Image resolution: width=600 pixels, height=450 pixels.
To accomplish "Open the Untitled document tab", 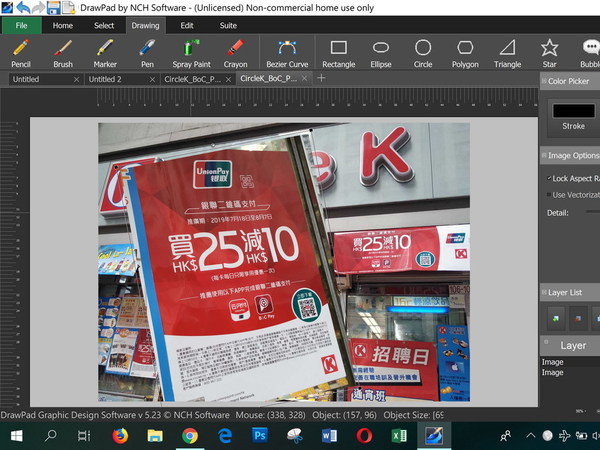I will 40,79.
